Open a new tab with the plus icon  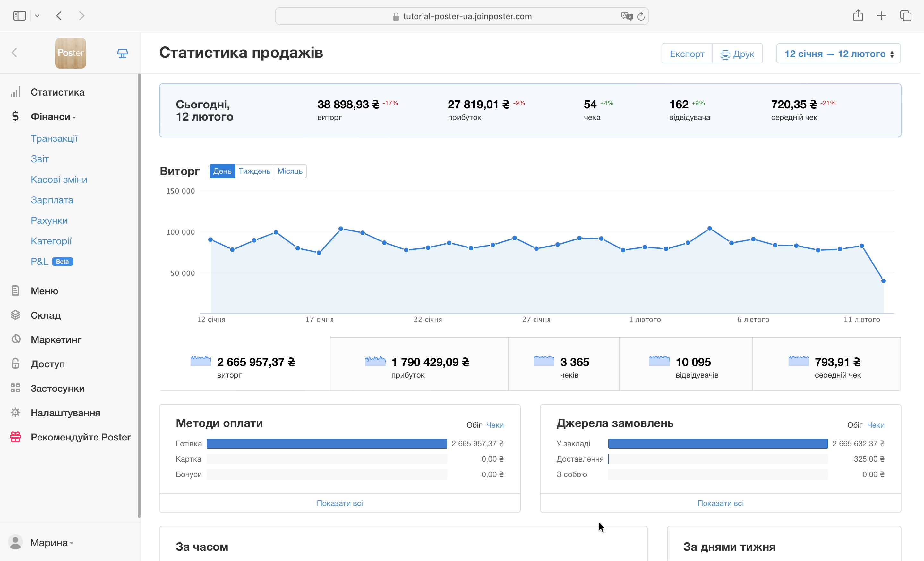coord(882,16)
